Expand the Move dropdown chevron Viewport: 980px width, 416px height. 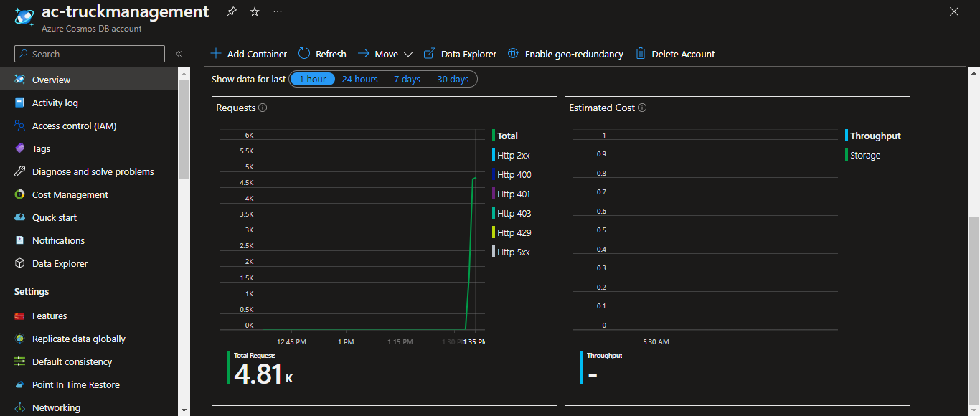coord(408,55)
